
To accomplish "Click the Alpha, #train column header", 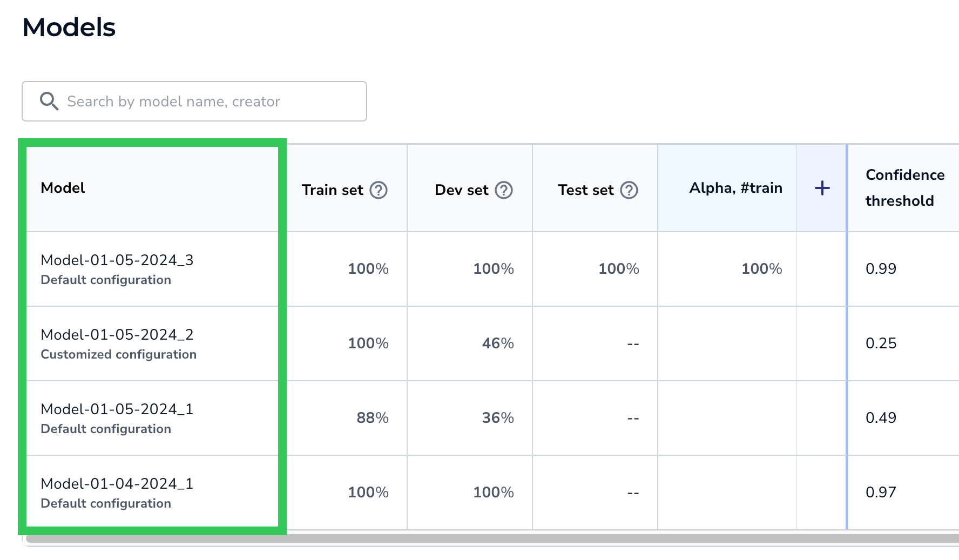I will coord(735,188).
